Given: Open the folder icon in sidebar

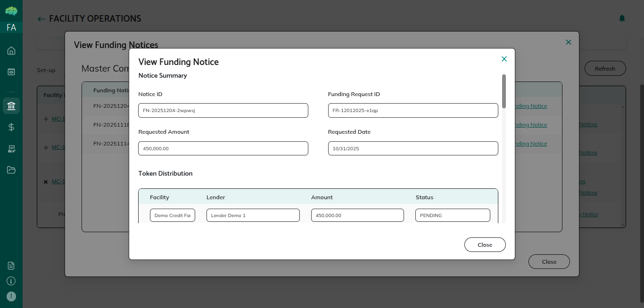Looking at the screenshot, I should [11, 170].
